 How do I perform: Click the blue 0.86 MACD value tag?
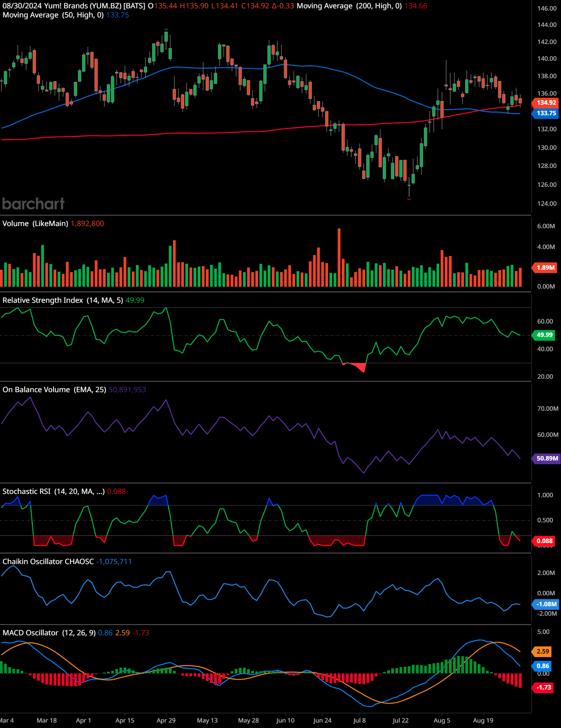click(x=542, y=666)
